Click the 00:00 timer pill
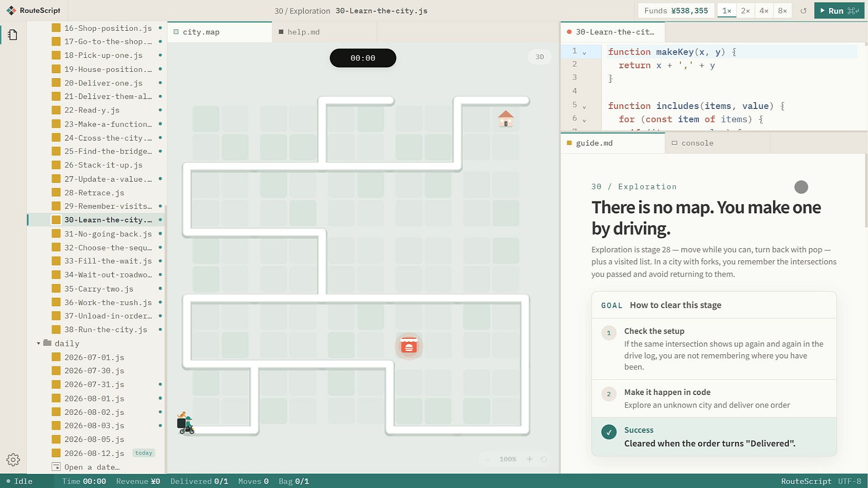 [363, 58]
